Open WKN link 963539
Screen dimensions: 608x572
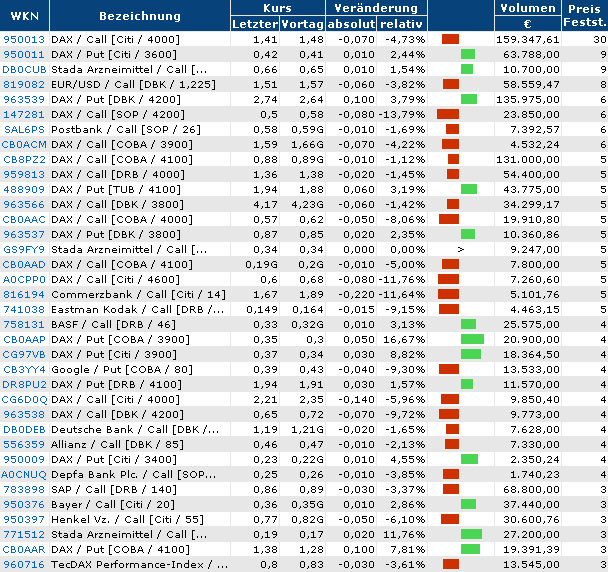tap(24, 100)
